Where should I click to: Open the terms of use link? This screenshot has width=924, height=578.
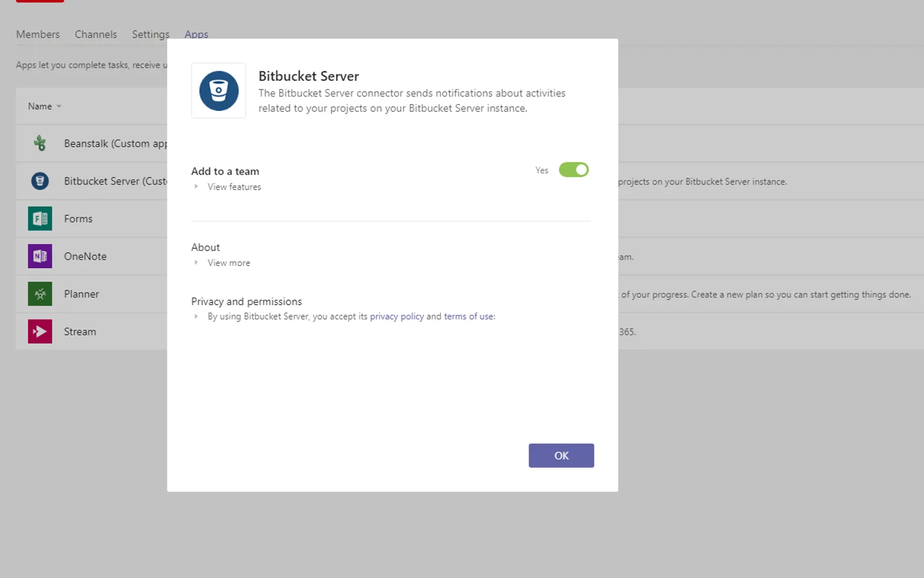click(x=468, y=316)
